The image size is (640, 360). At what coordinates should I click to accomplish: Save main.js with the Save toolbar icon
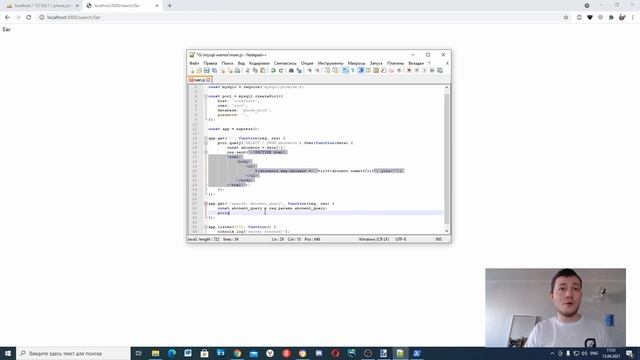point(207,70)
